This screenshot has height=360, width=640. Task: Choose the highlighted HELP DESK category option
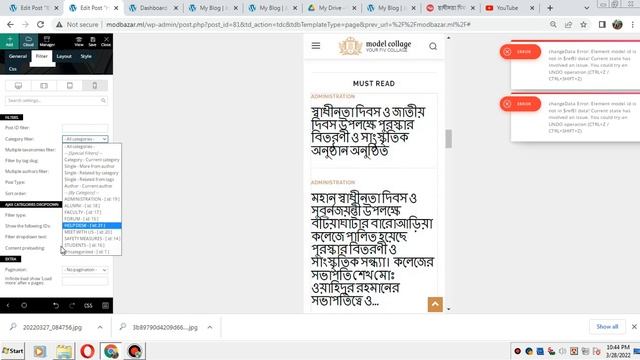[x=92, y=225]
